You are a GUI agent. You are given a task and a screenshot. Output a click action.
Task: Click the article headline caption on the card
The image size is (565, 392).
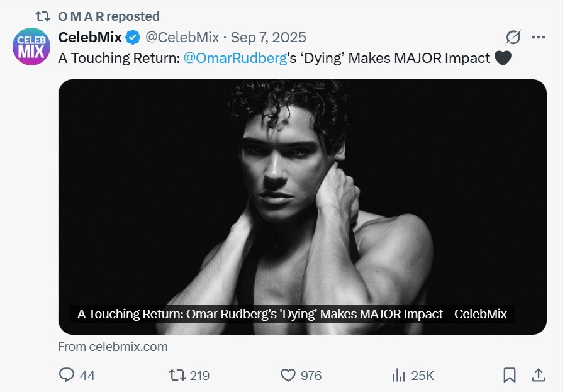pos(292,314)
